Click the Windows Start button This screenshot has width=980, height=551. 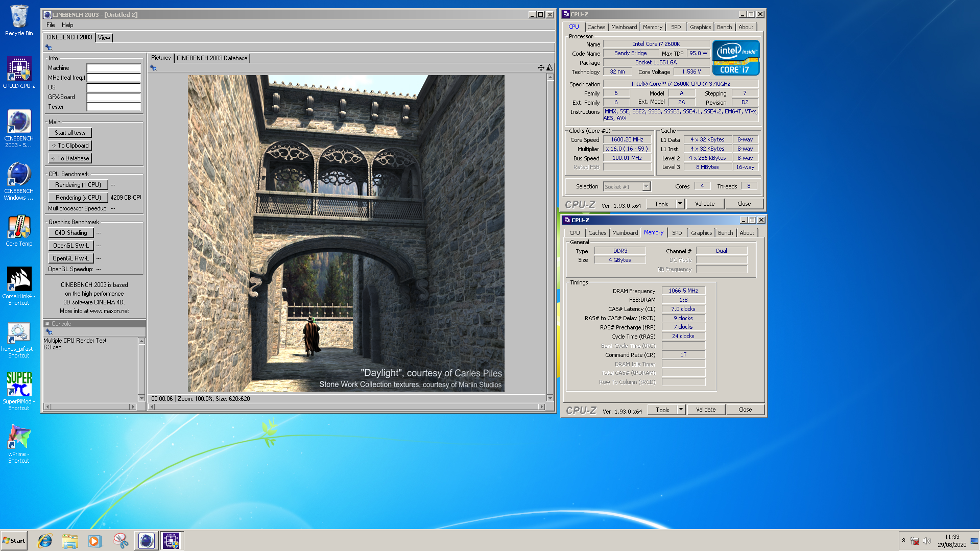tap(14, 541)
